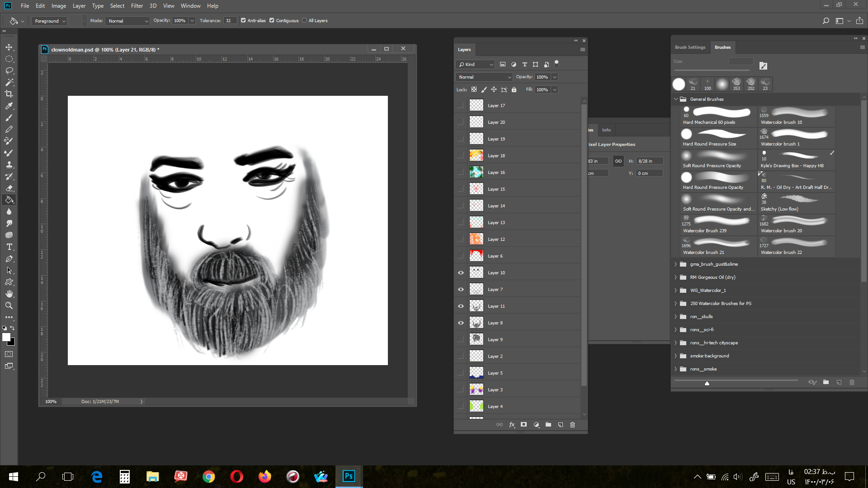Adjust brush thumbnail size slider
The height and width of the screenshot is (488, 868).
point(707,383)
